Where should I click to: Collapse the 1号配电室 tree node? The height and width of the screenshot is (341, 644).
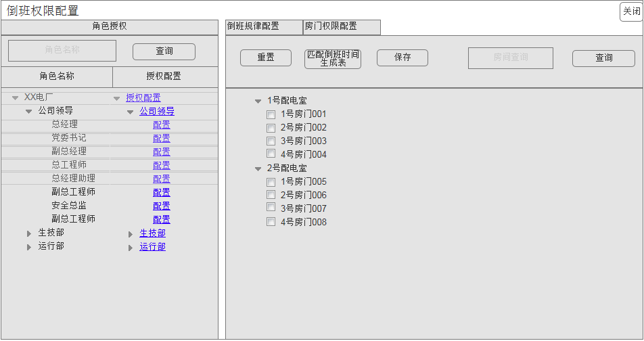point(258,101)
